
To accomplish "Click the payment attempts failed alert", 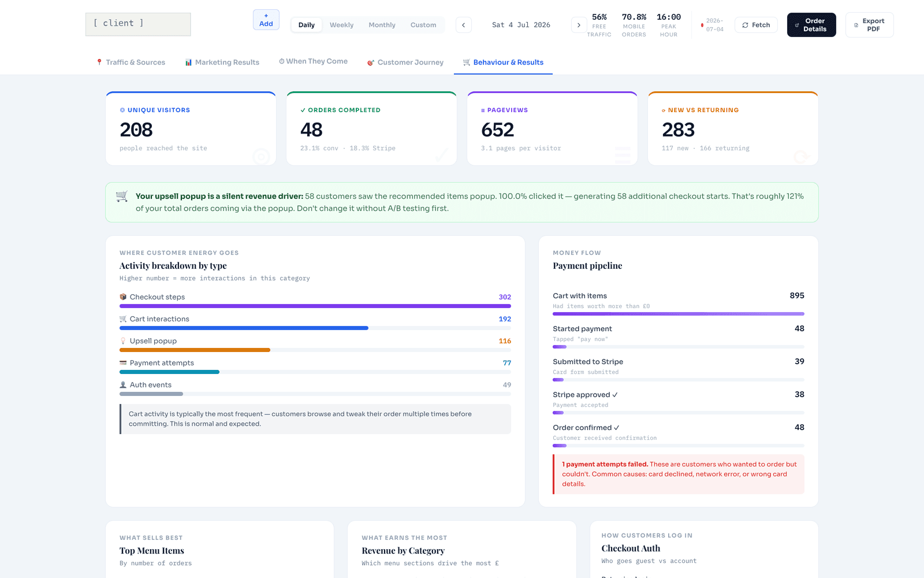I will (x=679, y=474).
